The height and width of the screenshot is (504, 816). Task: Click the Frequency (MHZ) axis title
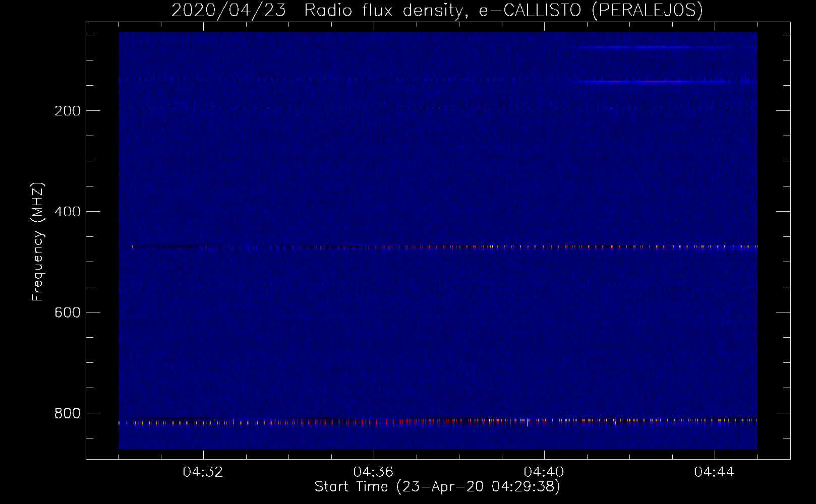(x=38, y=241)
